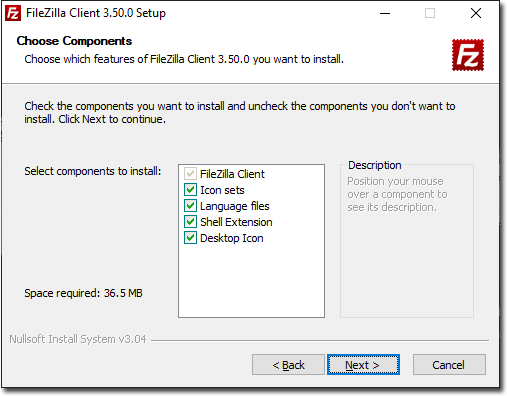Go to previous step with Back
The width and height of the screenshot is (507, 396).
[288, 365]
